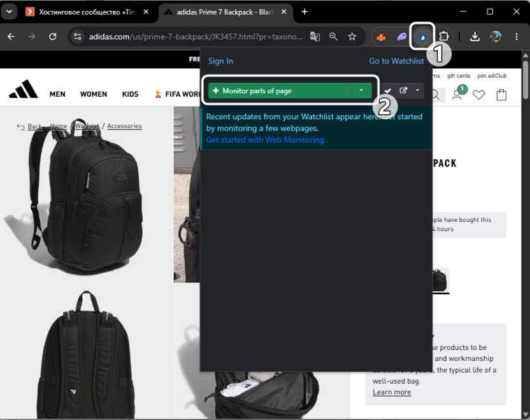Screen dimensions: 530x420
Task: Select the black backpack color swatch
Action: click(x=440, y=280)
